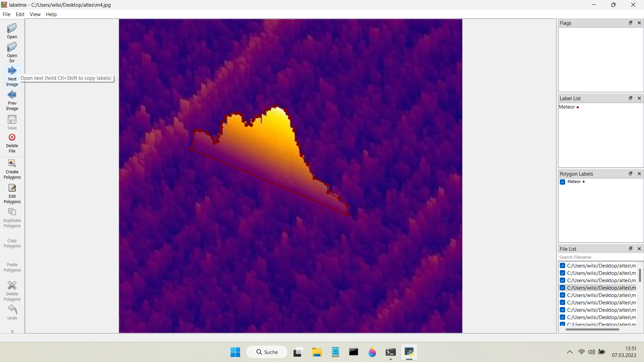644x362 pixels.
Task: Open the Firefox taskbar icon
Action: point(372,352)
